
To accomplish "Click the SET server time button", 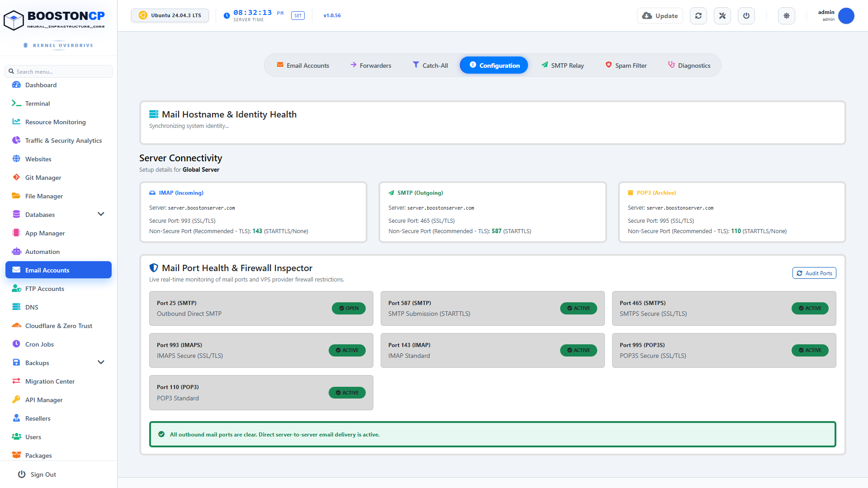I will click(x=298, y=16).
